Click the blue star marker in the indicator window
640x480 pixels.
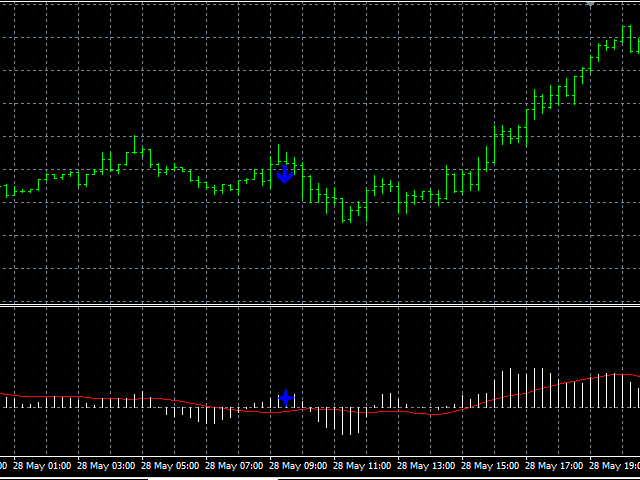pyautogui.click(x=286, y=398)
